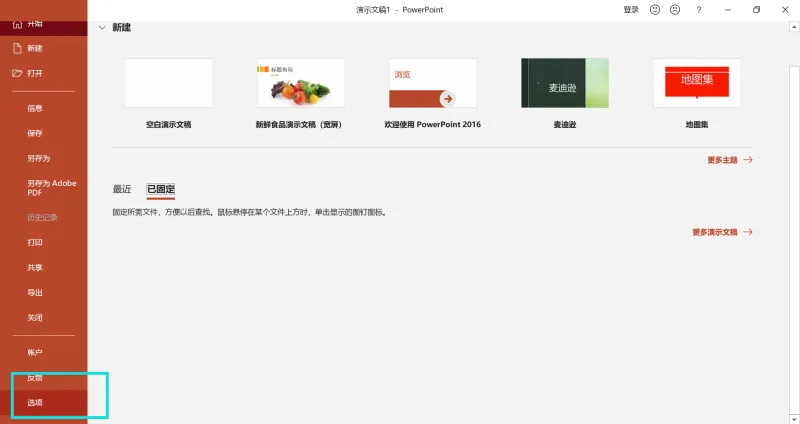Click scrollbar up arrow
The image size is (800, 424).
794,27
